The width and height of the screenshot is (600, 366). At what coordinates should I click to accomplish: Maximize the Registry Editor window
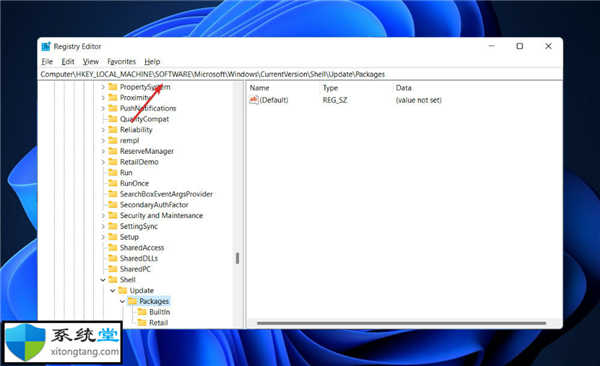point(520,46)
